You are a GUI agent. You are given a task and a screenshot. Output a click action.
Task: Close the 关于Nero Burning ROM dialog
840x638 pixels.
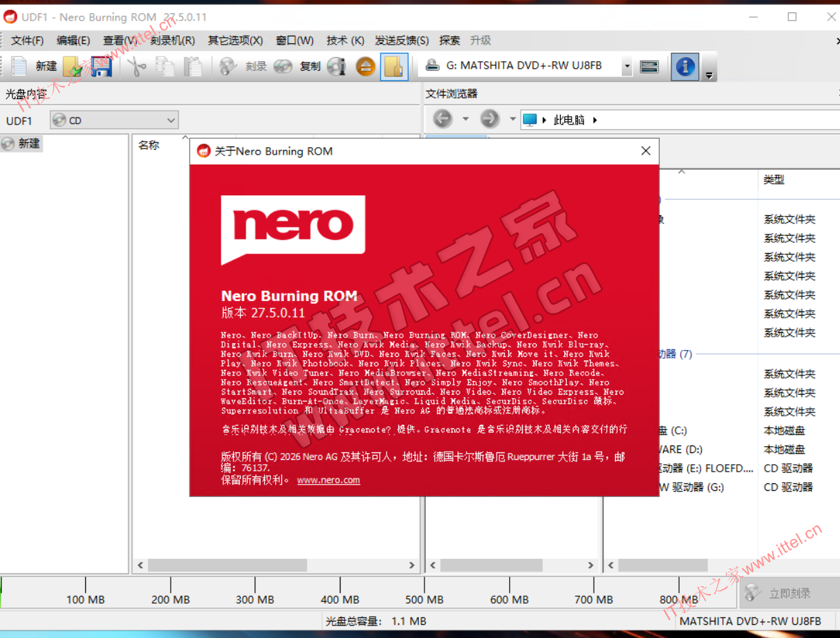[x=645, y=151]
